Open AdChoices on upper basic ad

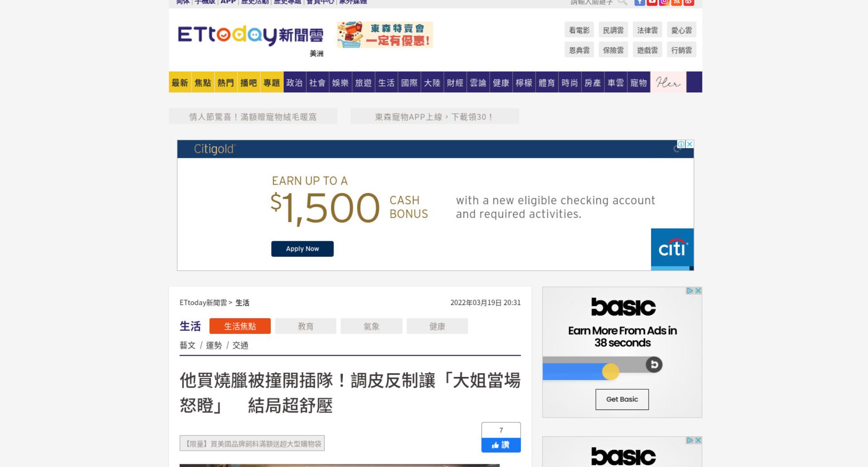point(690,291)
